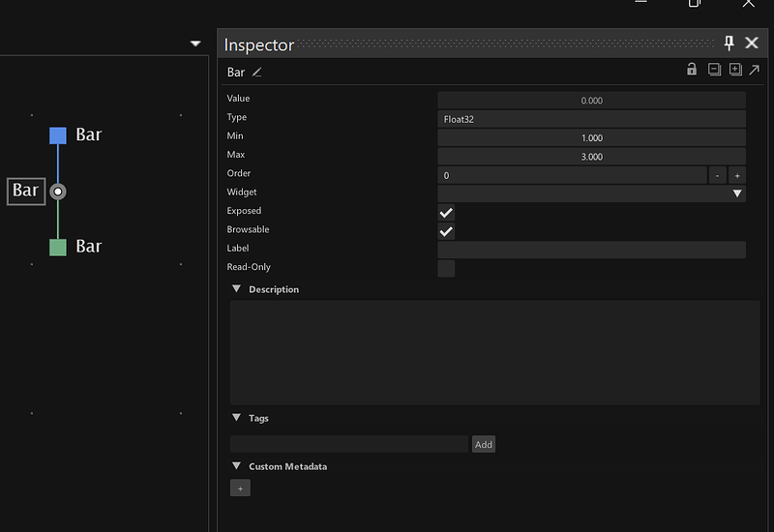This screenshot has height=532, width=774.
Task: Add custom metadata with the plus button
Action: [x=240, y=488]
